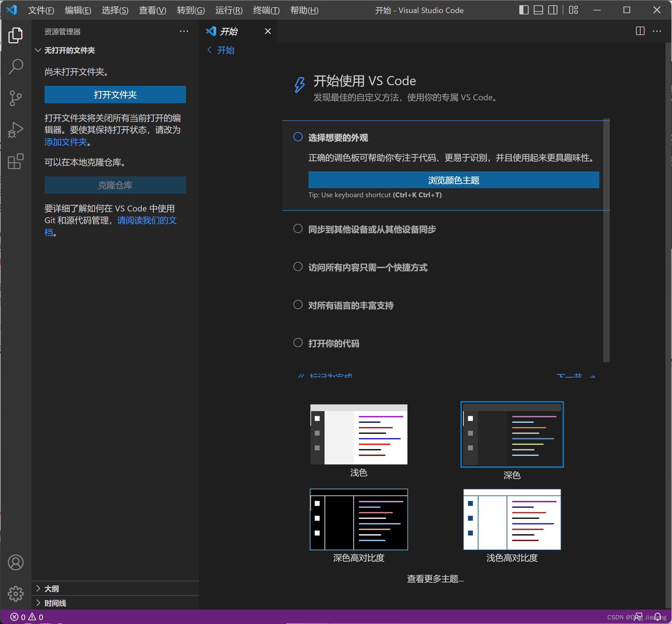Click the 同步到其他设备或从其他设备同步 title
The width and height of the screenshot is (672, 624).
(372, 230)
